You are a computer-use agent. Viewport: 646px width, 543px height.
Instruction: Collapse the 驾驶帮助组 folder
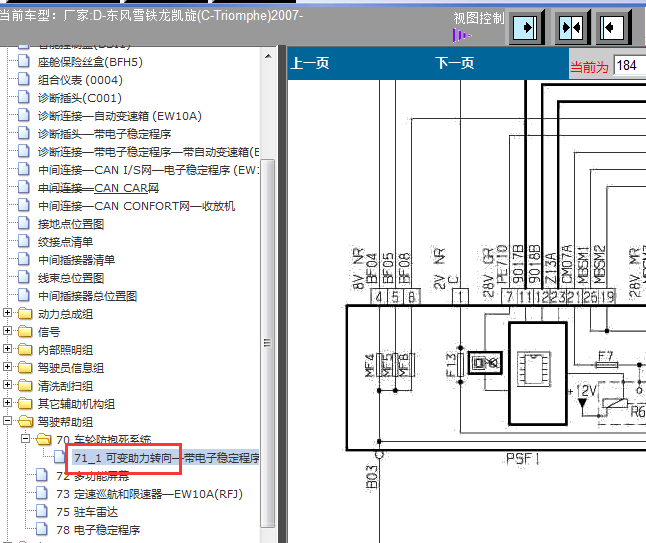tap(7, 421)
